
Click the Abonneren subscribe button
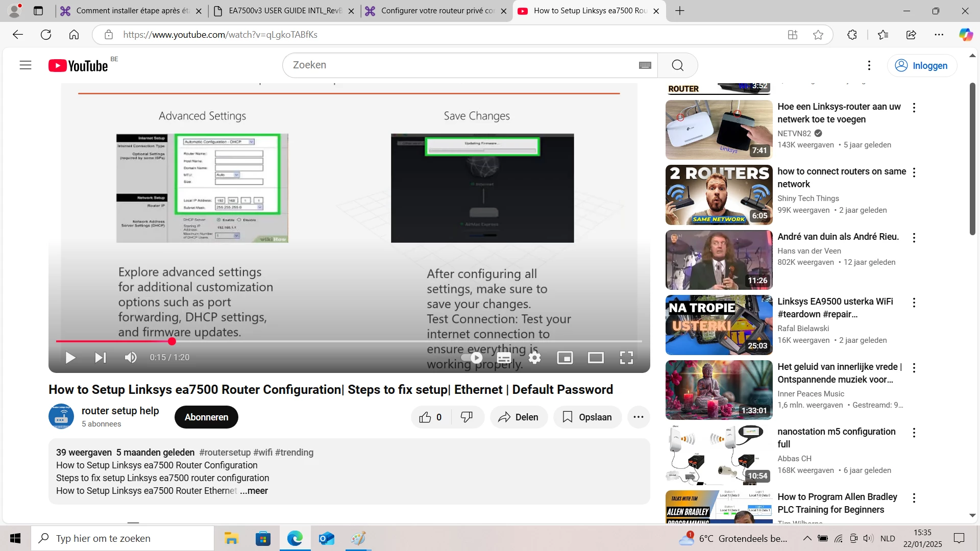tap(206, 417)
